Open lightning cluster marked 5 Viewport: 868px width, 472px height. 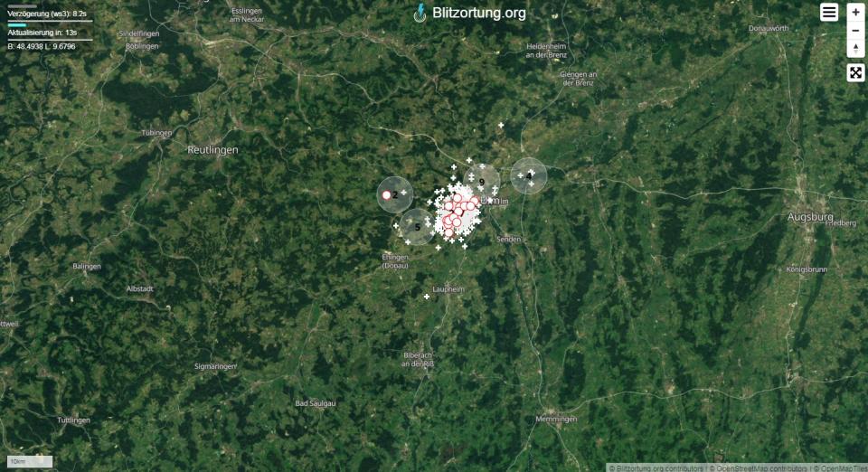click(418, 227)
